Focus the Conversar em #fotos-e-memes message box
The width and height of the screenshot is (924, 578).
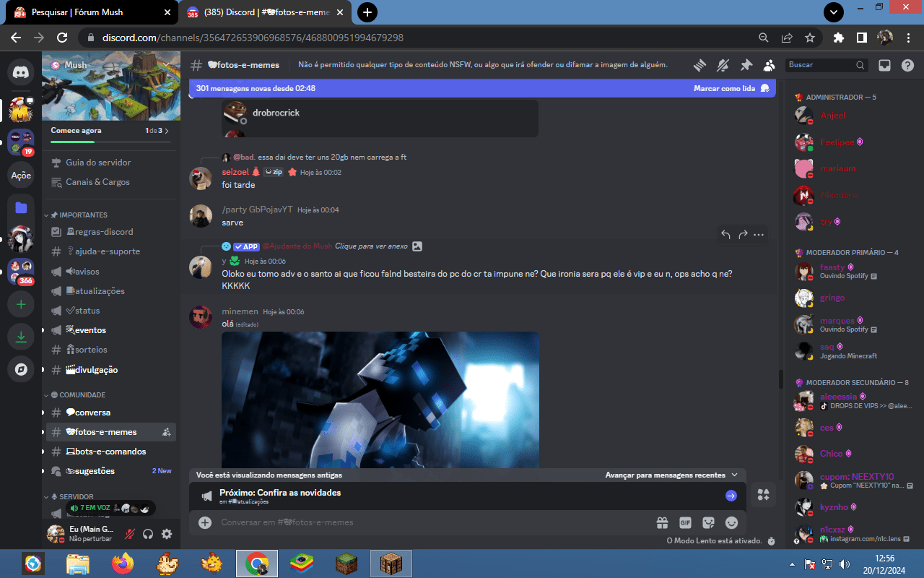[x=433, y=522]
